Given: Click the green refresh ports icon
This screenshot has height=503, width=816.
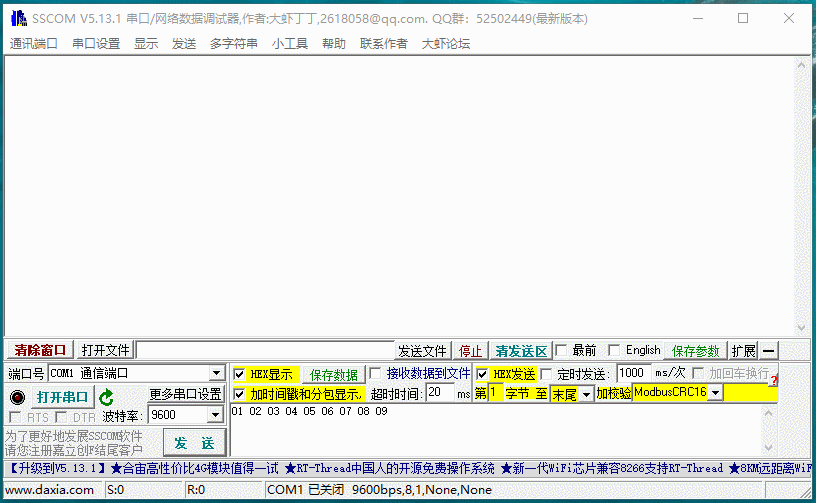Looking at the screenshot, I should (x=106, y=397).
